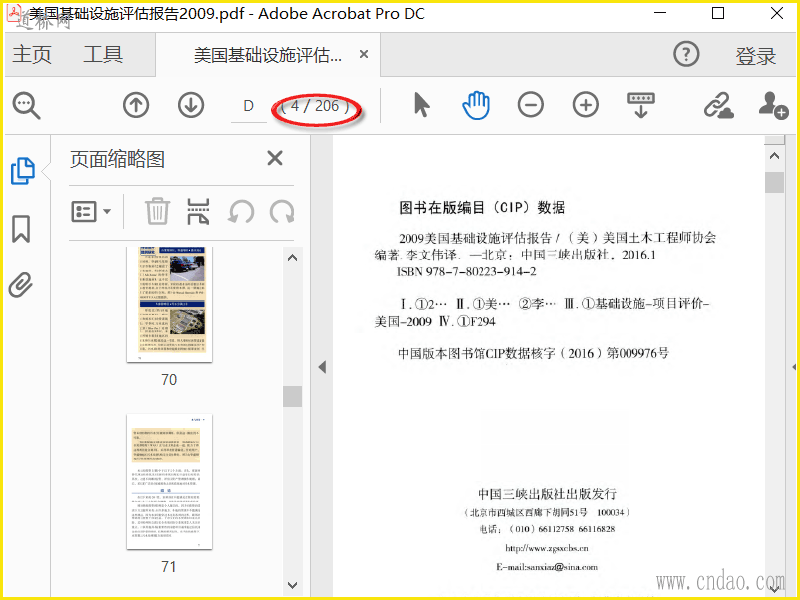Click the document vertical scrollbar handle
This screenshot has width=800, height=600.
click(x=774, y=182)
